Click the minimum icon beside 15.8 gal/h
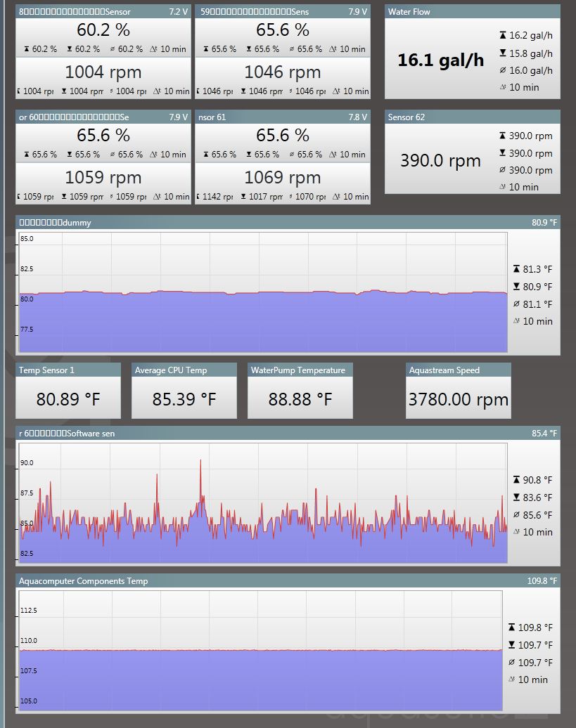 tap(502, 53)
